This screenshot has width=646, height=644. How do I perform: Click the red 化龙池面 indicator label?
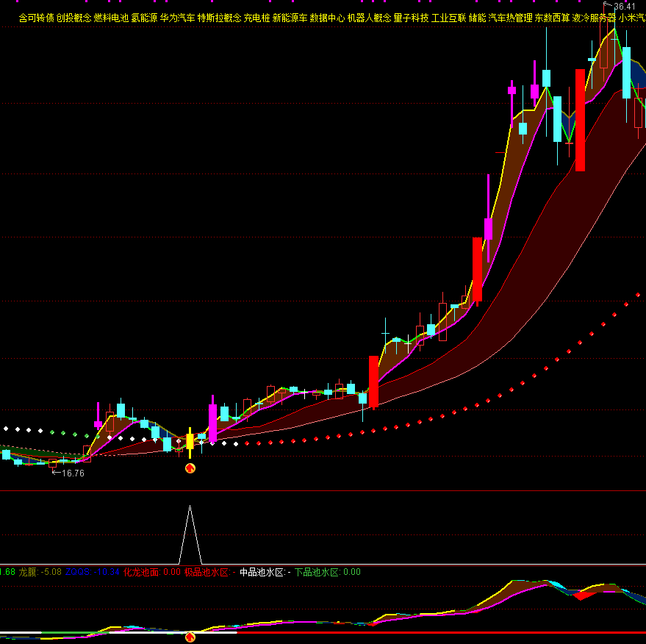pyautogui.click(x=141, y=572)
